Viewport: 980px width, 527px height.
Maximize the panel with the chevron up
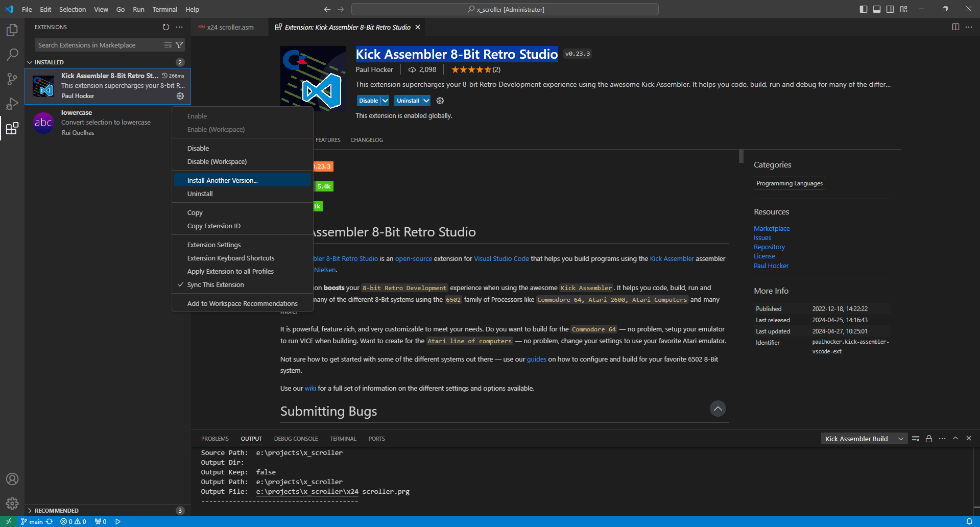(x=955, y=439)
